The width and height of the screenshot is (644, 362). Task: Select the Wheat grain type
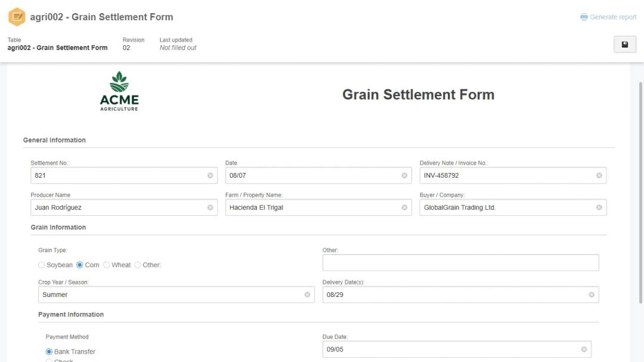107,265
